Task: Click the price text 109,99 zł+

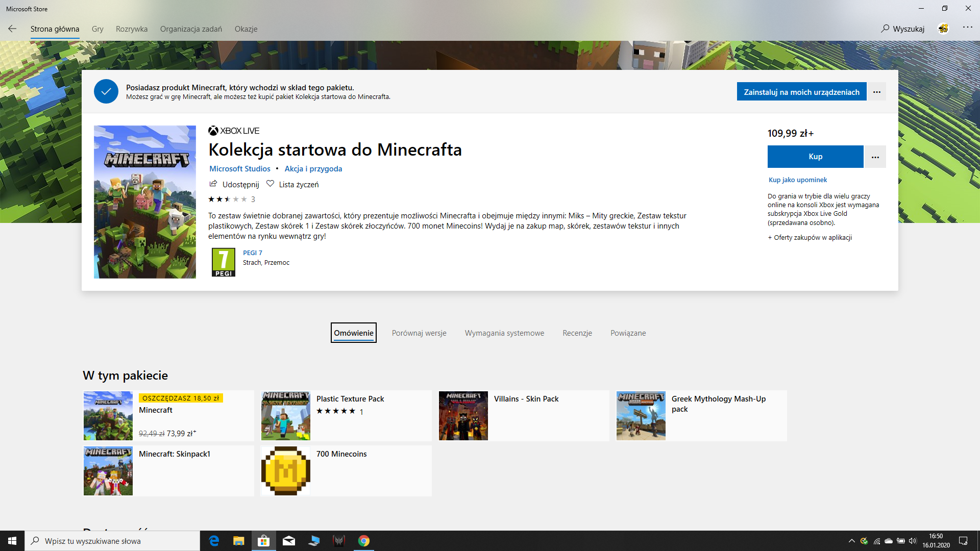Action: click(x=791, y=133)
